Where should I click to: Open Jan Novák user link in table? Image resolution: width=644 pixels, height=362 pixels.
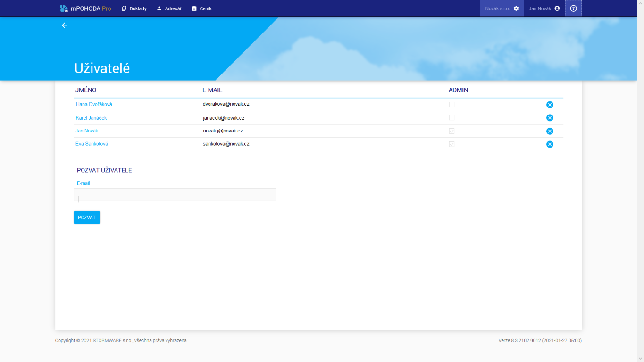click(x=87, y=131)
